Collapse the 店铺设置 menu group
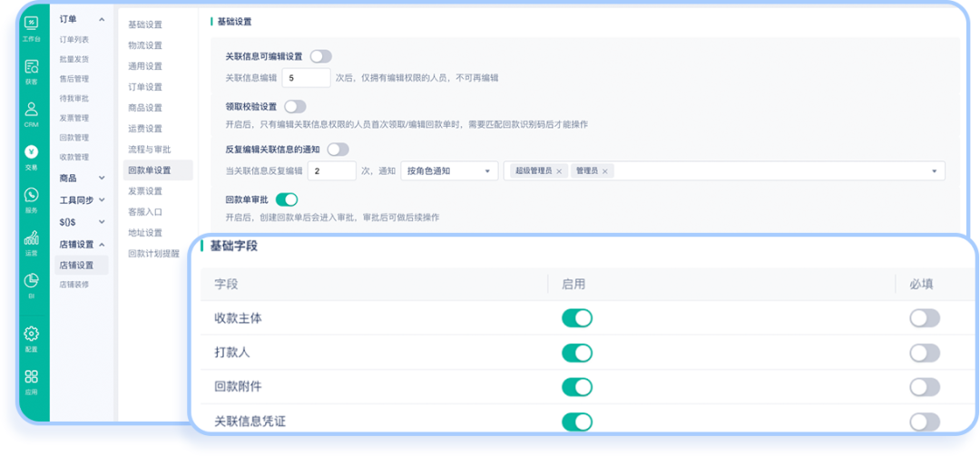 (x=102, y=244)
